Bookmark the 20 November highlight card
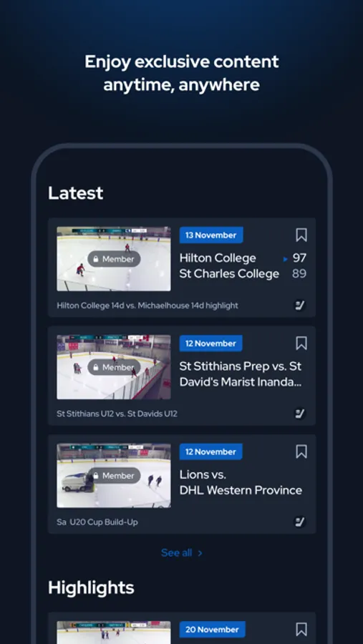The height and width of the screenshot is (644, 363). click(x=301, y=630)
